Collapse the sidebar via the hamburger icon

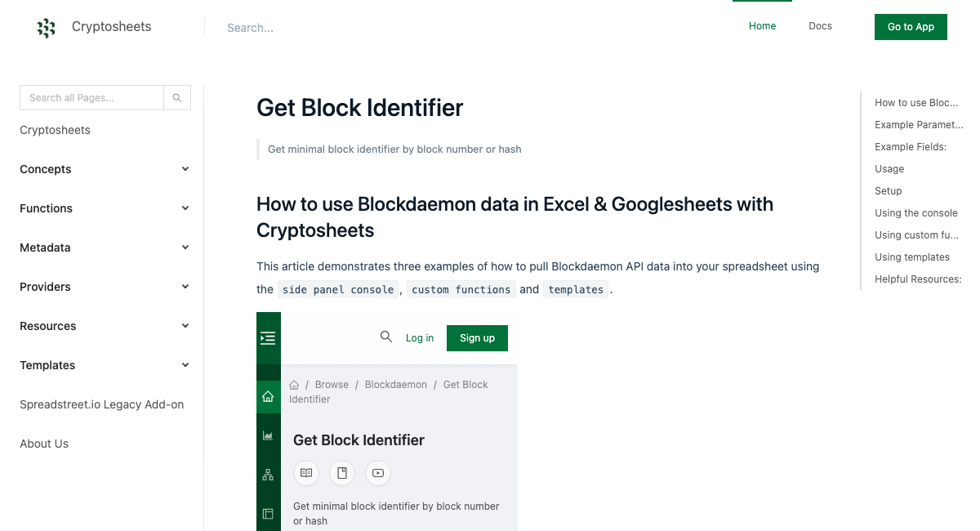point(268,337)
